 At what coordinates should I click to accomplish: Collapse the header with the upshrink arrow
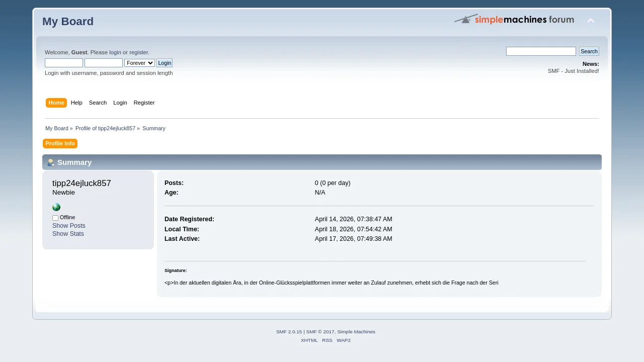pos(591,21)
